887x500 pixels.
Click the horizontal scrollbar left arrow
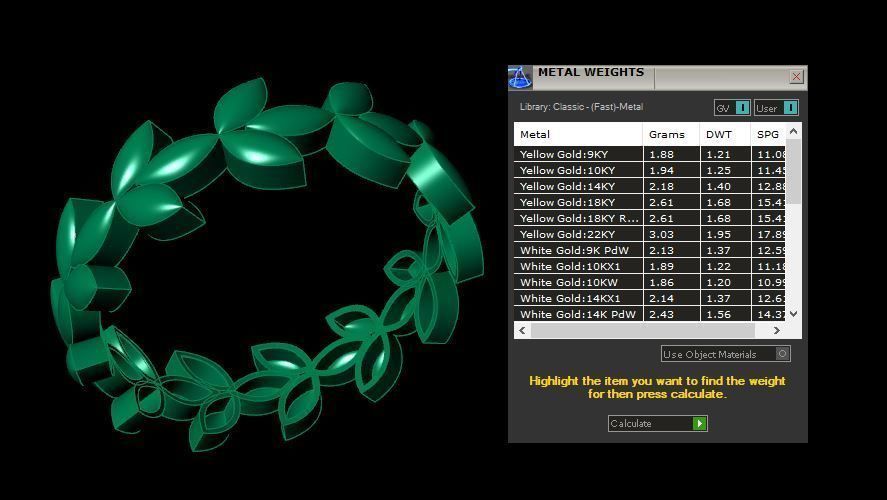[x=522, y=330]
